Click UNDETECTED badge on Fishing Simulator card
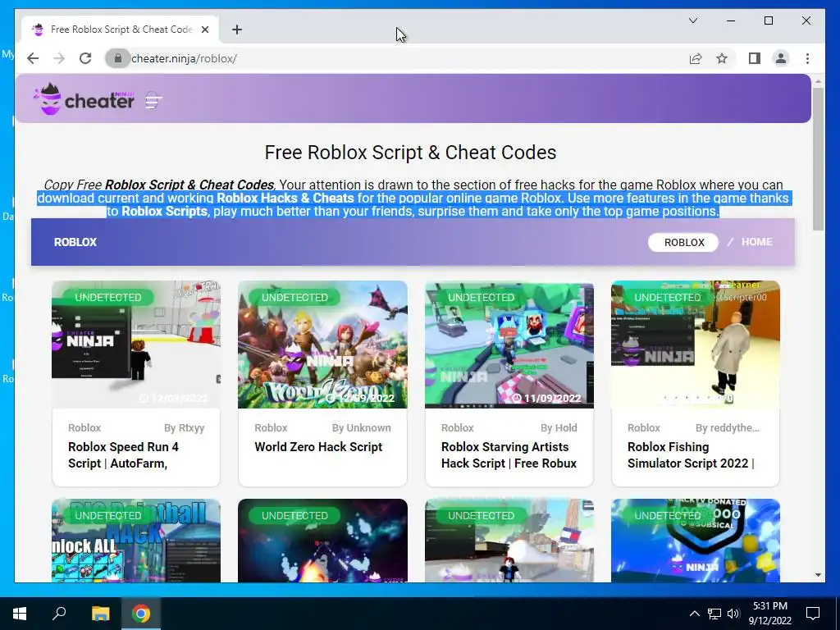Viewport: 840px width, 630px height. [668, 297]
